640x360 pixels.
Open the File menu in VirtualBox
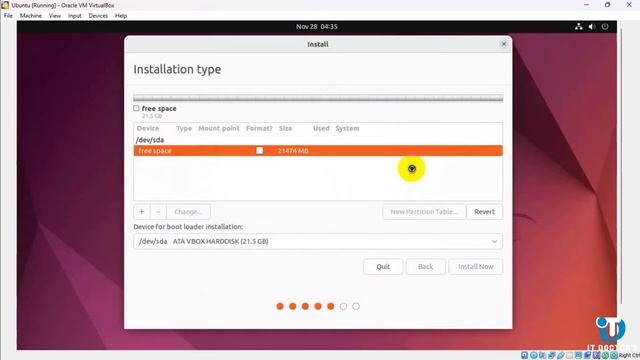pyautogui.click(x=8, y=16)
